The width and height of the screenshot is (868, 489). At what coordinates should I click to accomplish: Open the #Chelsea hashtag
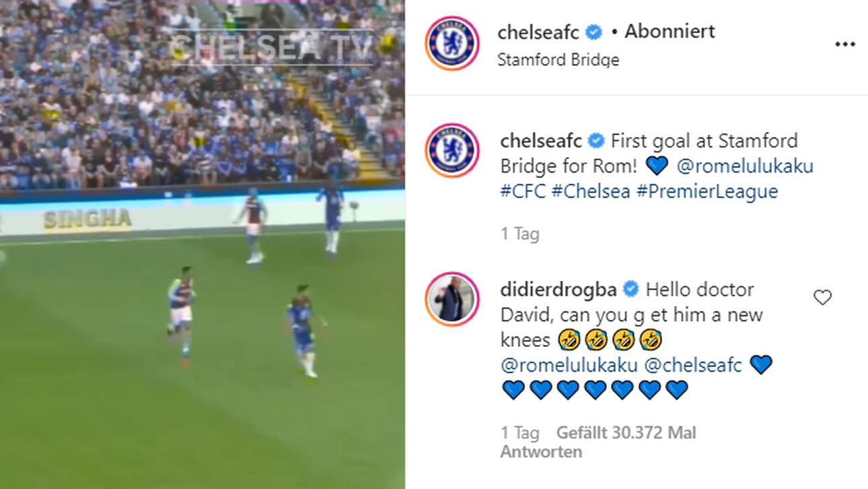590,191
